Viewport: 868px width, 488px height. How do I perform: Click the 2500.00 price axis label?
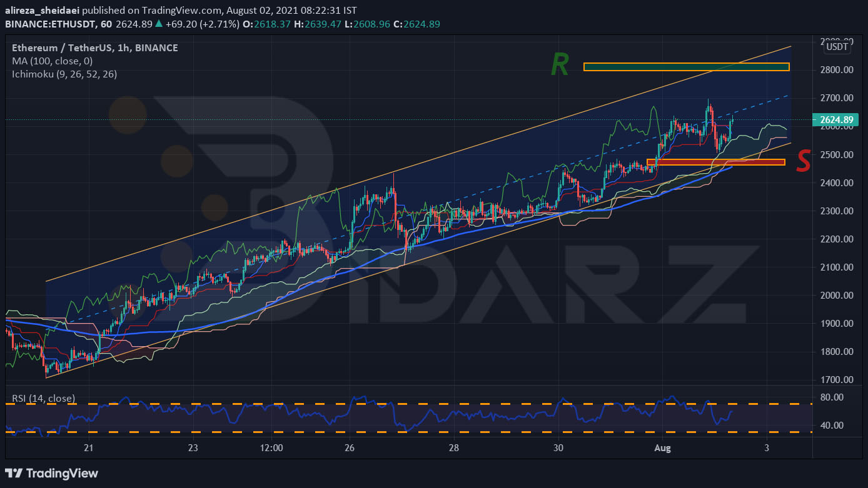837,154
